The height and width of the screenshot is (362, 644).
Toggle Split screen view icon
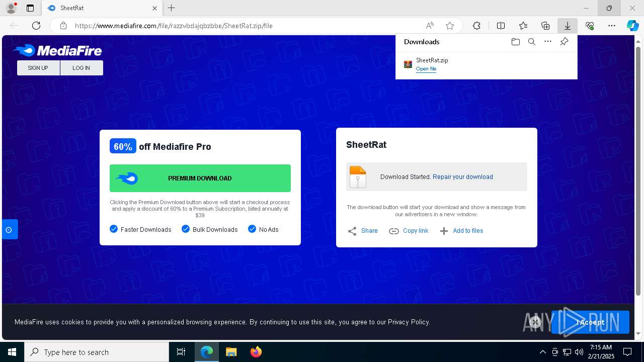[x=501, y=26]
